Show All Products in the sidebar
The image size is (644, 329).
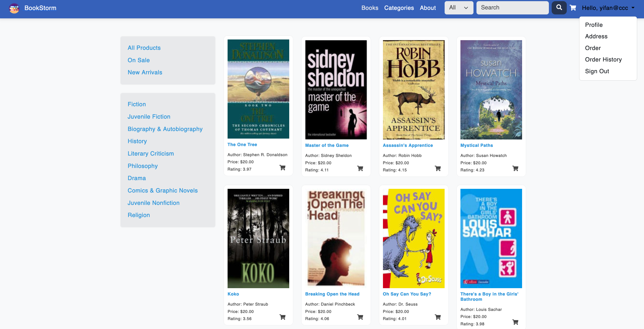click(144, 48)
